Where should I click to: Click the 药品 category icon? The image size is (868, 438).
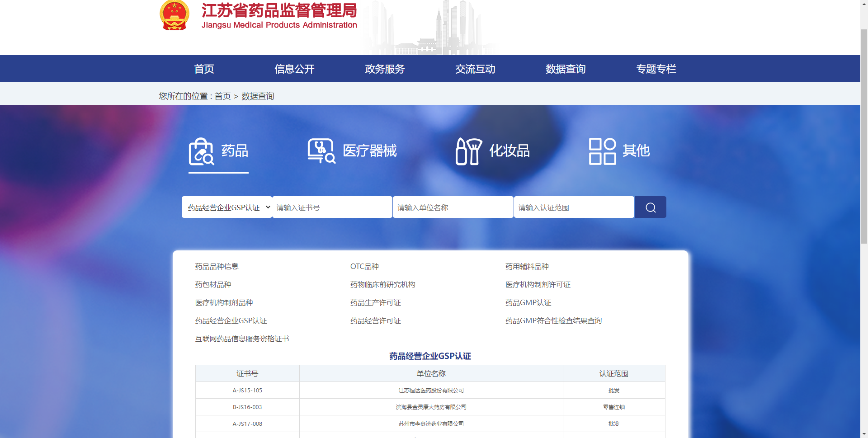(x=201, y=151)
